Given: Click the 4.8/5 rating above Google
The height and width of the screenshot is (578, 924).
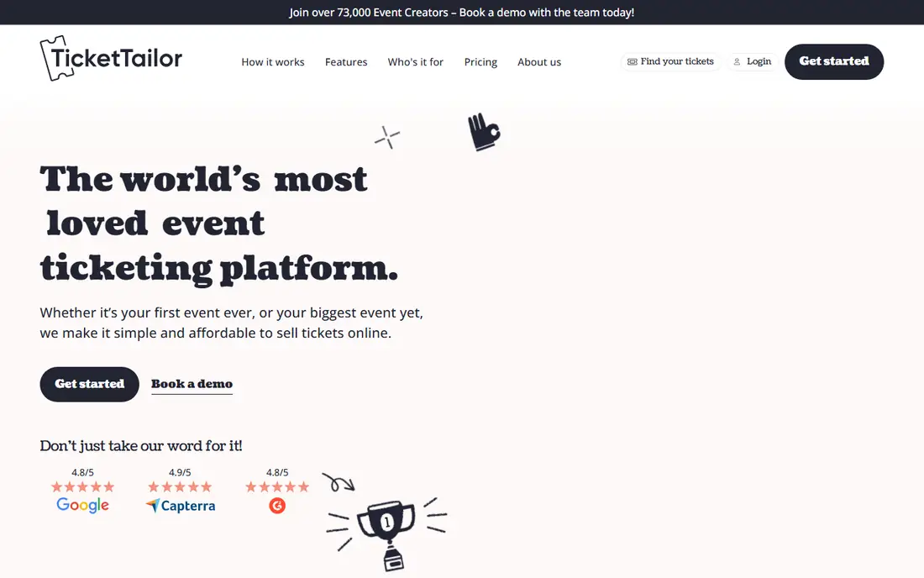Looking at the screenshot, I should (x=82, y=472).
